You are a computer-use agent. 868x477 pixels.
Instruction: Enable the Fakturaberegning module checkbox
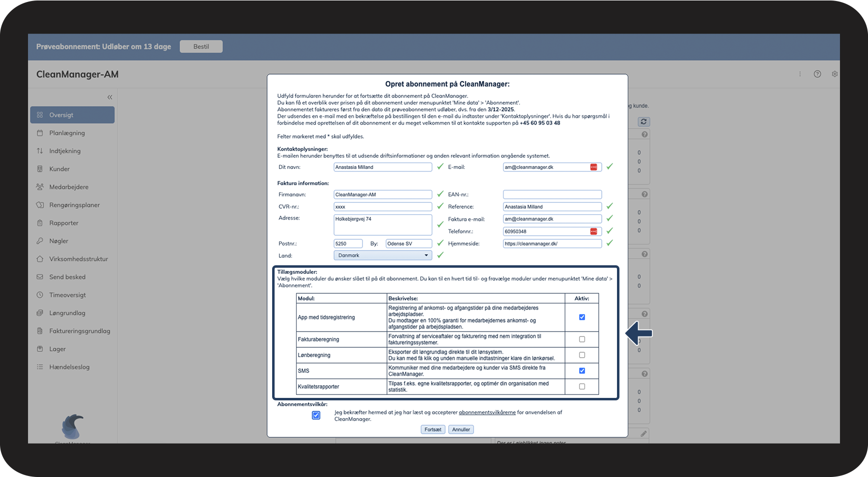pos(582,339)
